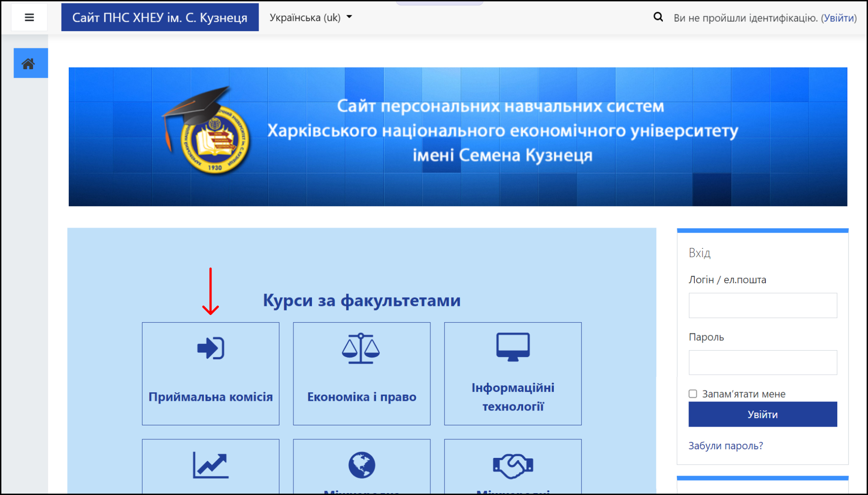Screen dimensions: 868x495
Task: Click the handshake icon tile
Action: (513, 466)
